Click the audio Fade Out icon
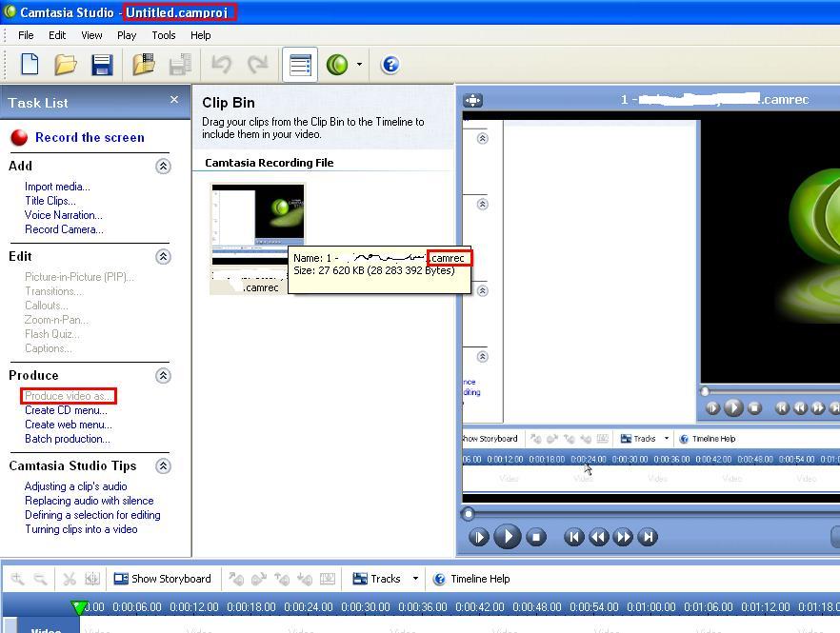This screenshot has width=840, height=633. coord(259,579)
